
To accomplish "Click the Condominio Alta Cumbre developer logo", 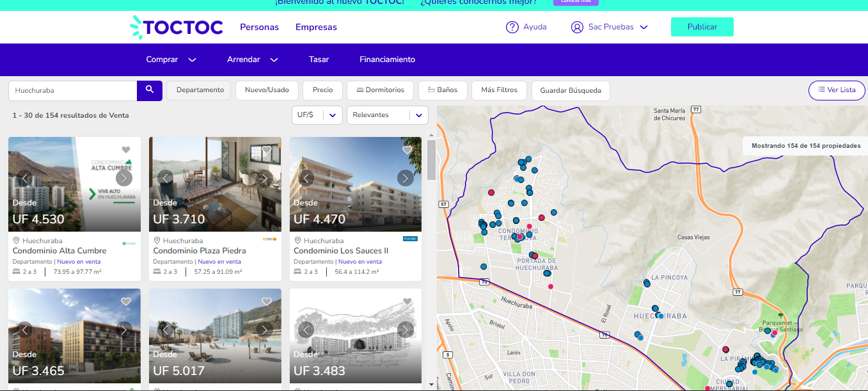I will pyautogui.click(x=129, y=243).
